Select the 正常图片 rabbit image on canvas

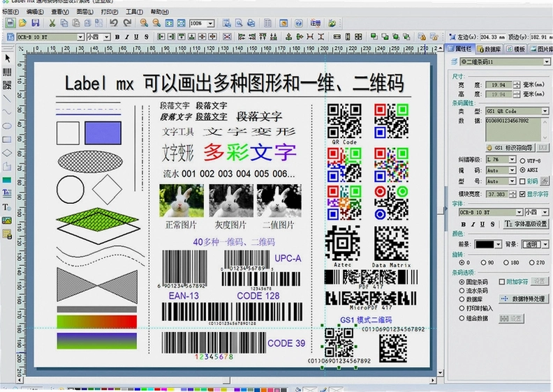[182, 200]
